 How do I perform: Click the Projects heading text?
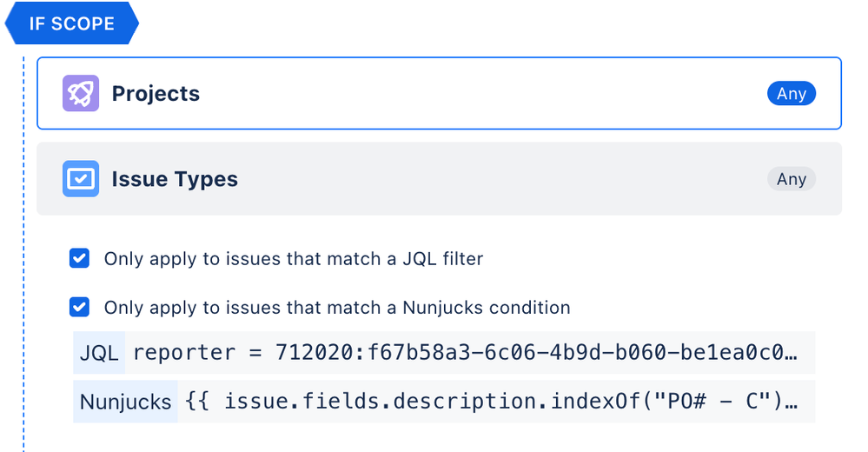click(156, 94)
